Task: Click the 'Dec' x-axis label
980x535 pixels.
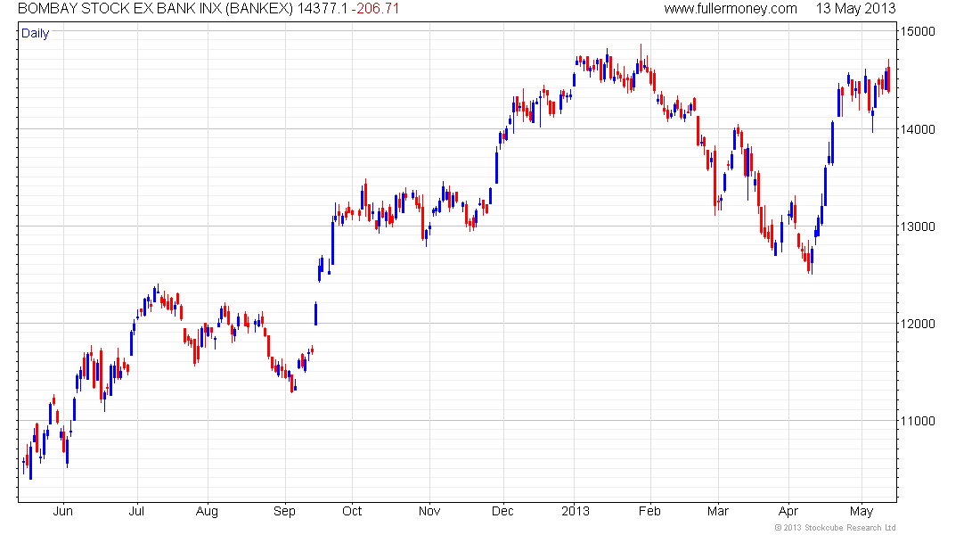Action: (502, 511)
